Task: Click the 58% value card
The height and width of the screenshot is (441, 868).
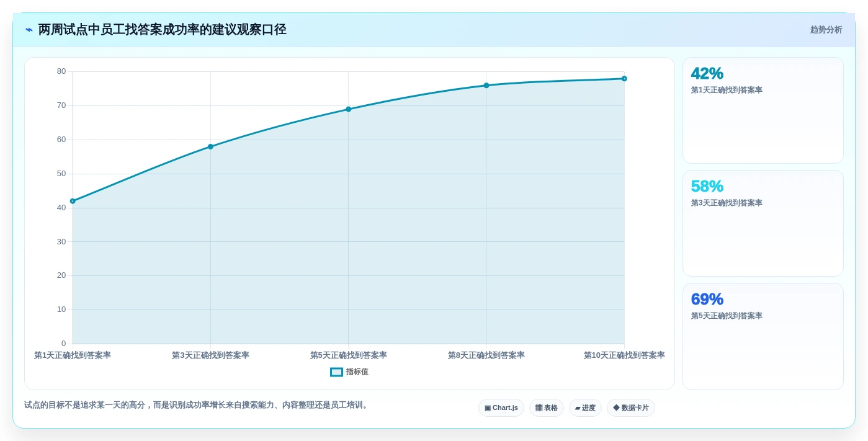Action: click(763, 223)
